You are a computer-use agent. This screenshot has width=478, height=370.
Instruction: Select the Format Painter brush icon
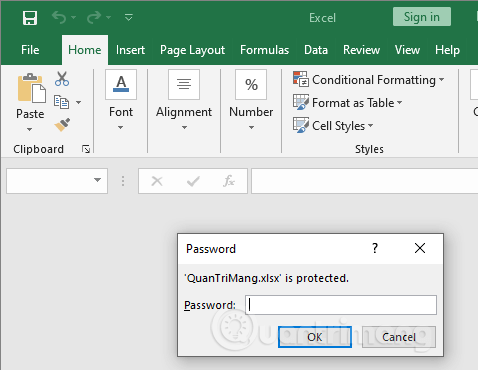pos(62,125)
